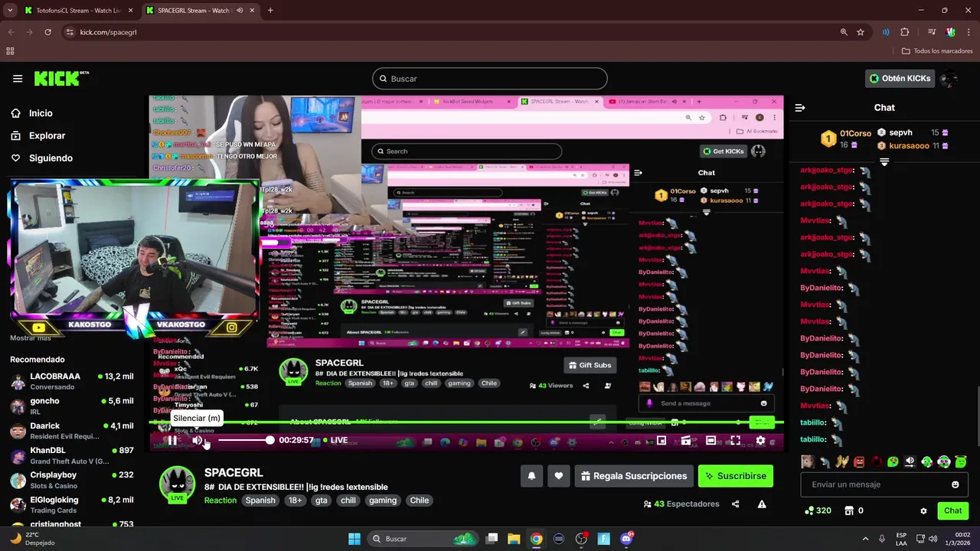Image resolution: width=980 pixels, height=551 pixels.
Task: Click Obtén KICKs button
Action: point(900,79)
